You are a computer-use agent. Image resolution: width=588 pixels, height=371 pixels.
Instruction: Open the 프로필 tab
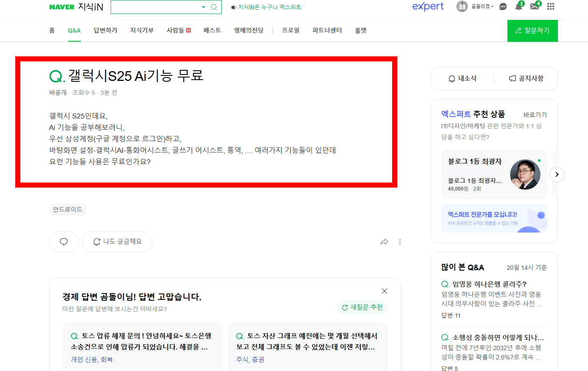(291, 30)
